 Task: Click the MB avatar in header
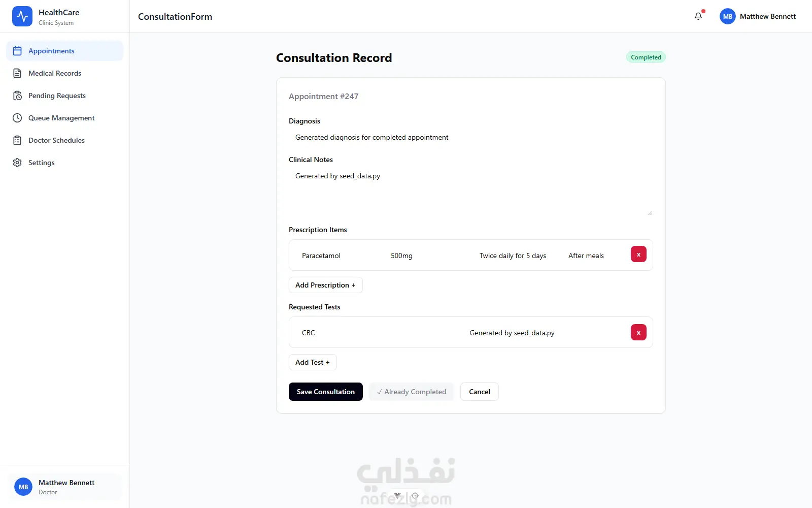pos(728,16)
